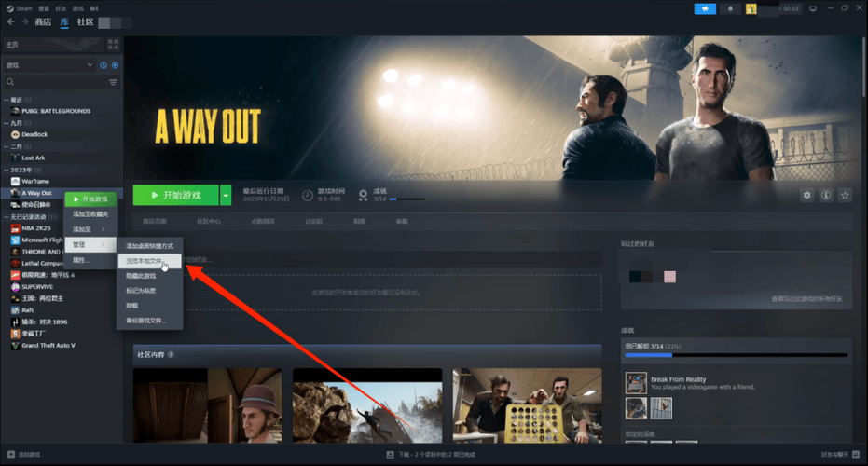
Task: Select Warframe in library list
Action: point(35,182)
